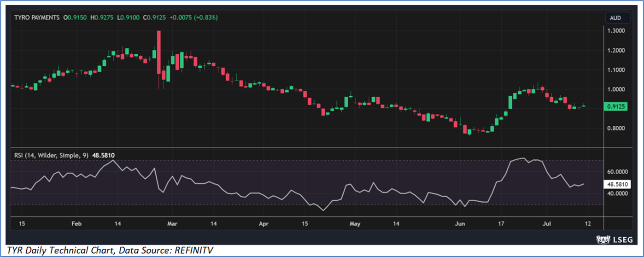The image size is (644, 257).
Task: Click the May date label
Action: point(354,224)
